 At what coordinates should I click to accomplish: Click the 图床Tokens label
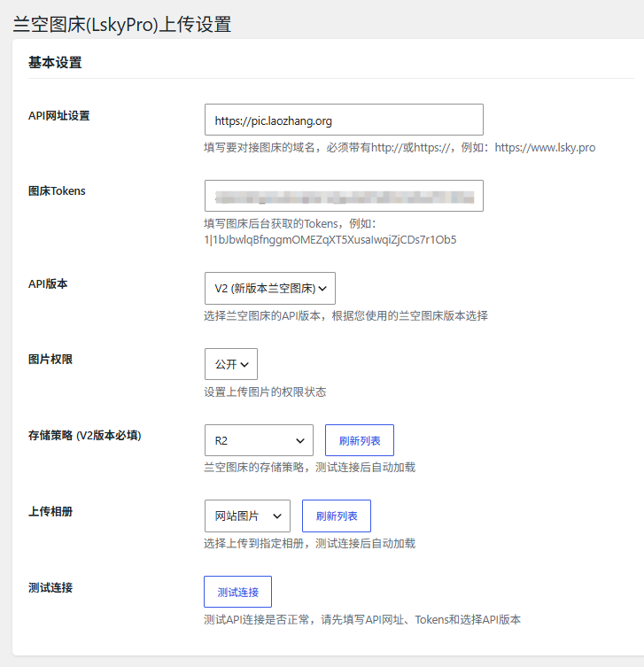57,191
